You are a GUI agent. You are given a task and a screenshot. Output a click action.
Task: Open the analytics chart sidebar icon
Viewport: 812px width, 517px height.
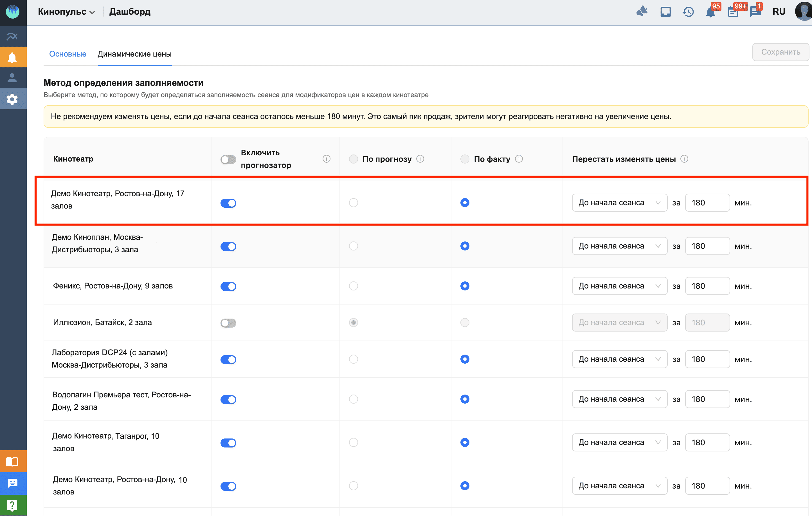[12, 37]
